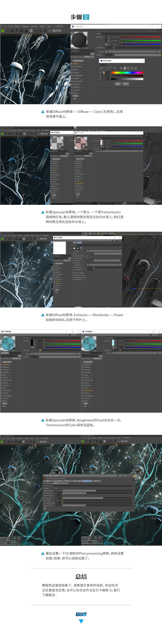Image resolution: width=162 pixels, height=644 pixels.
Task: Pause render in the last right Live Viewer
Action: 90,441
